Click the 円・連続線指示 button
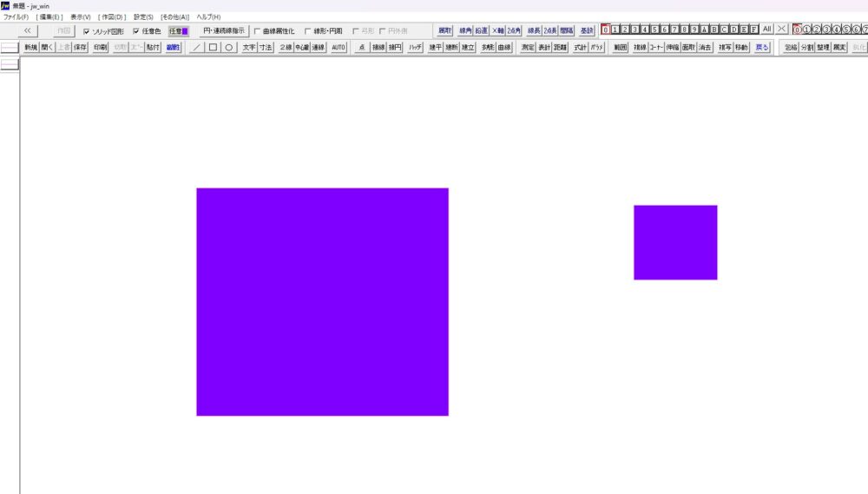 (x=223, y=30)
